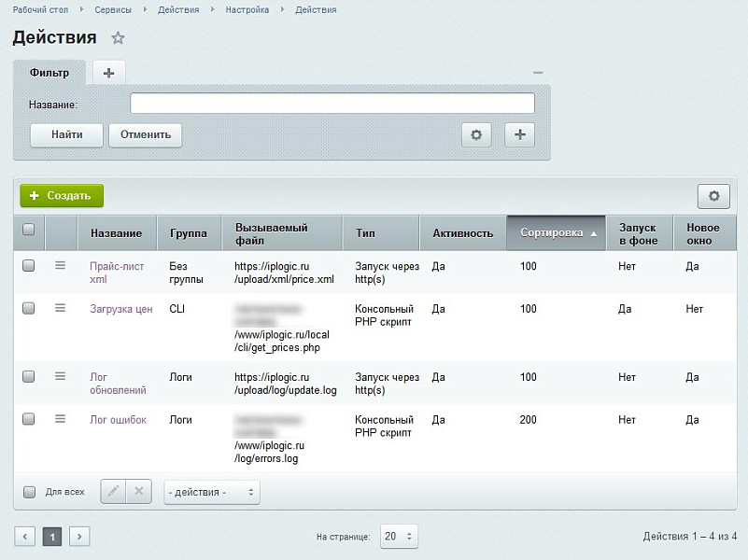
Task: Open the per-page count dropdown
Action: 399,537
